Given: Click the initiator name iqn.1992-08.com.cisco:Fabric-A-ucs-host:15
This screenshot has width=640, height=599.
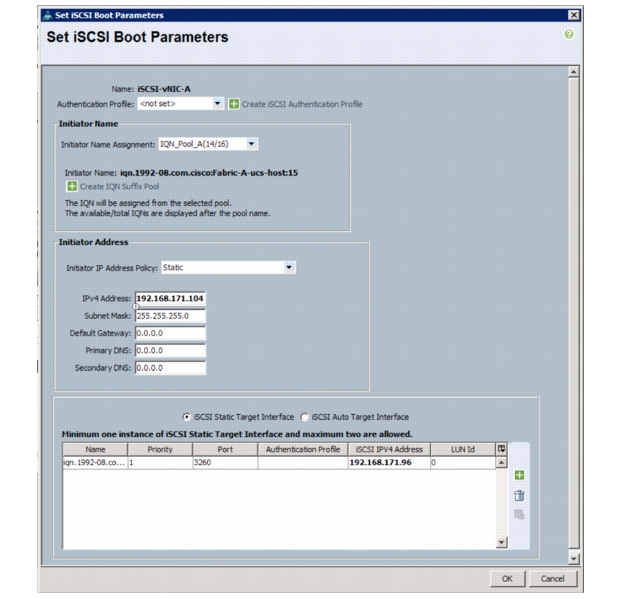Looking at the screenshot, I should point(209,173).
